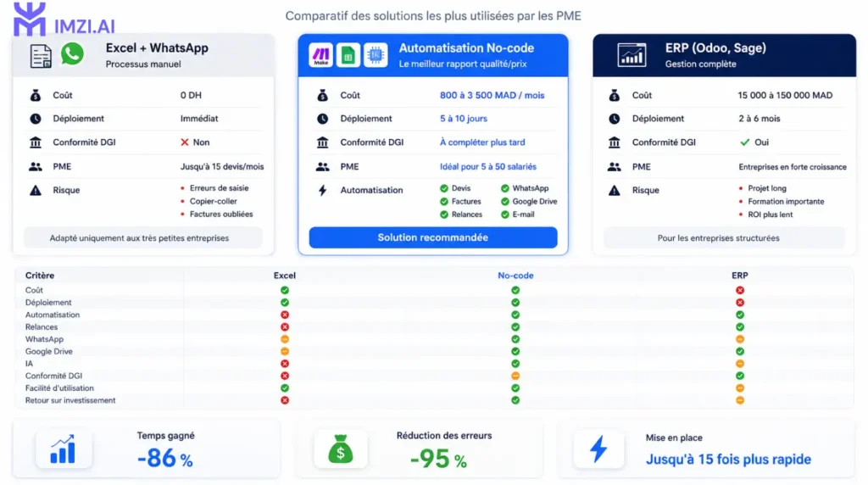
Task: Click 'Jusqu'à 15 fois plus rapide'
Action: point(728,460)
